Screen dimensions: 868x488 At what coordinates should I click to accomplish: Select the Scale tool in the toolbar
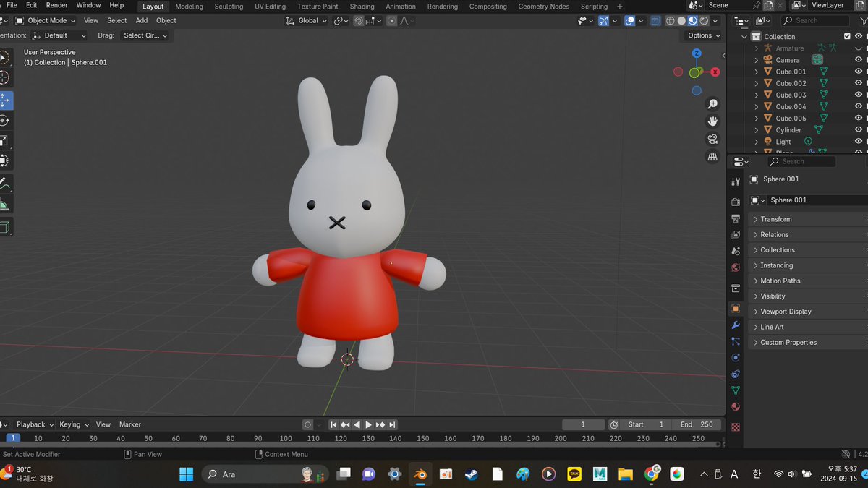(5, 141)
